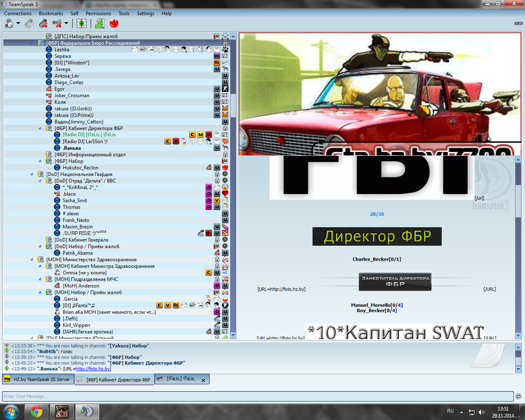
Task: Click the DJ badge in [DJ] [*Winston*] row
Action: [x=217, y=63]
